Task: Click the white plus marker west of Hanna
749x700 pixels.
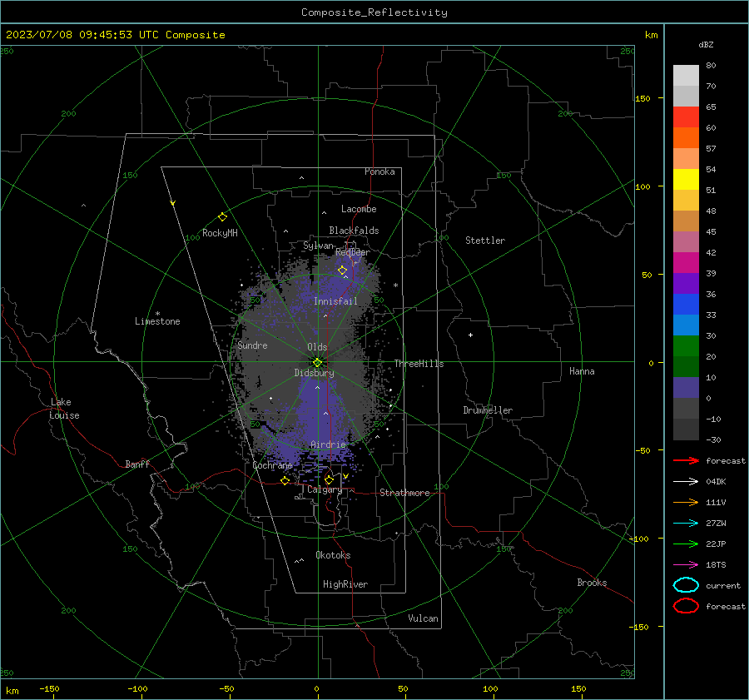Action: (470, 335)
